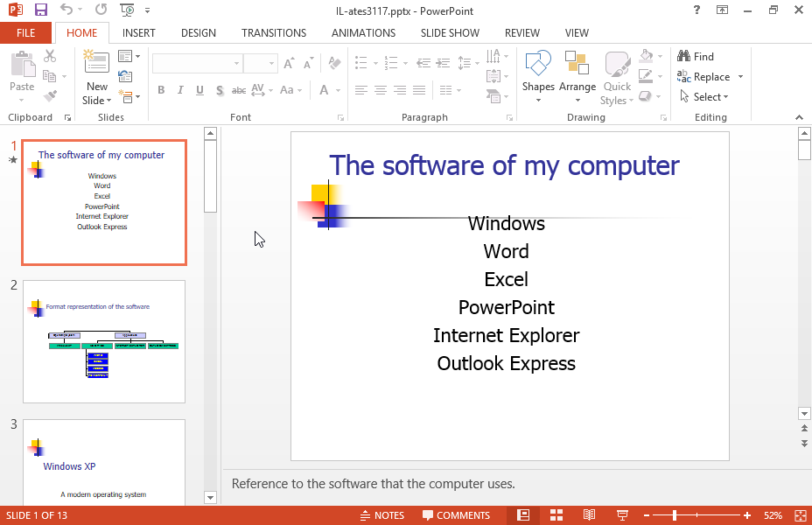
Task: Save the presentation from the quick access toolbar
Action: tap(40, 10)
